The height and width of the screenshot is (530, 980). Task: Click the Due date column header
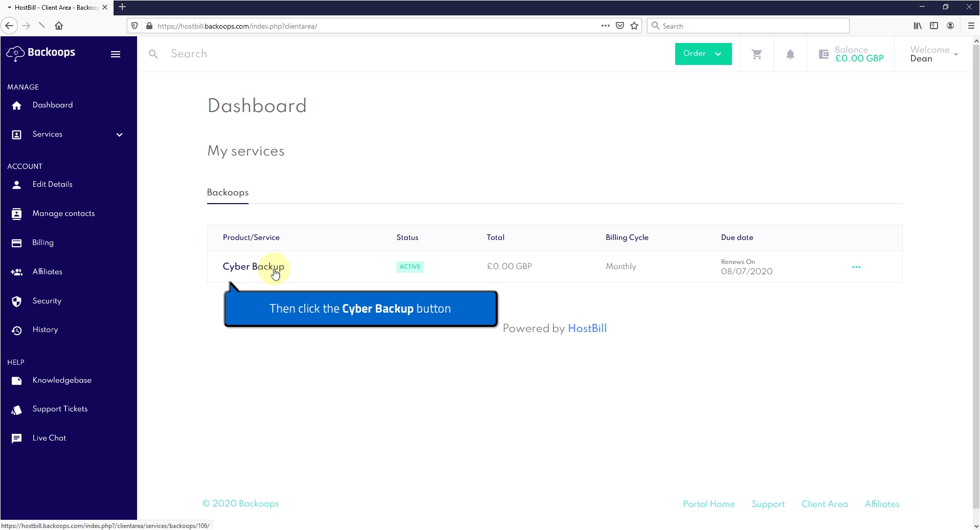(737, 237)
